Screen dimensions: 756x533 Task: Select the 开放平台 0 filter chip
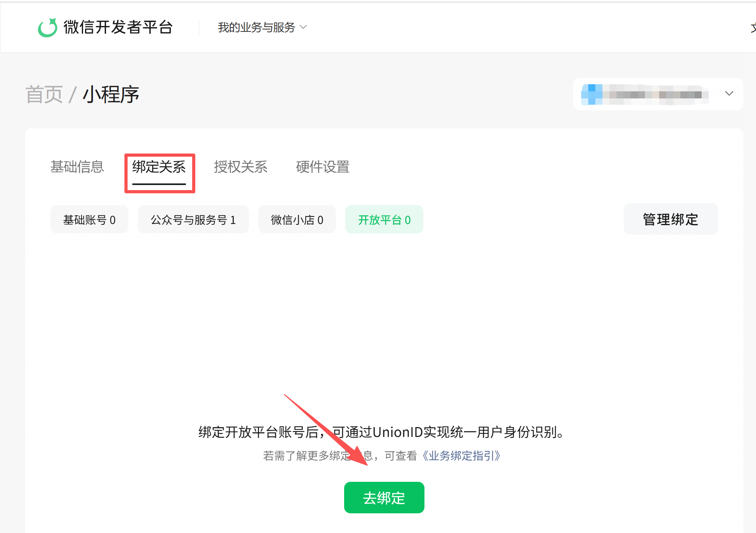click(x=384, y=220)
